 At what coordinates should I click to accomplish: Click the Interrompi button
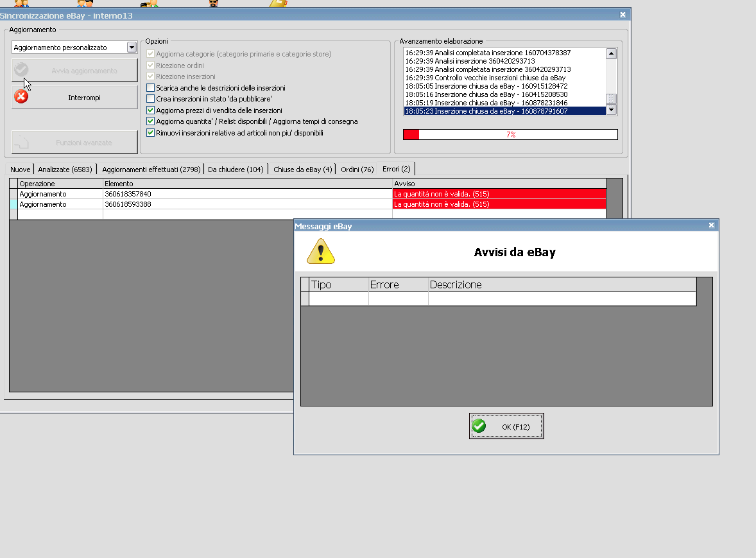pos(74,98)
